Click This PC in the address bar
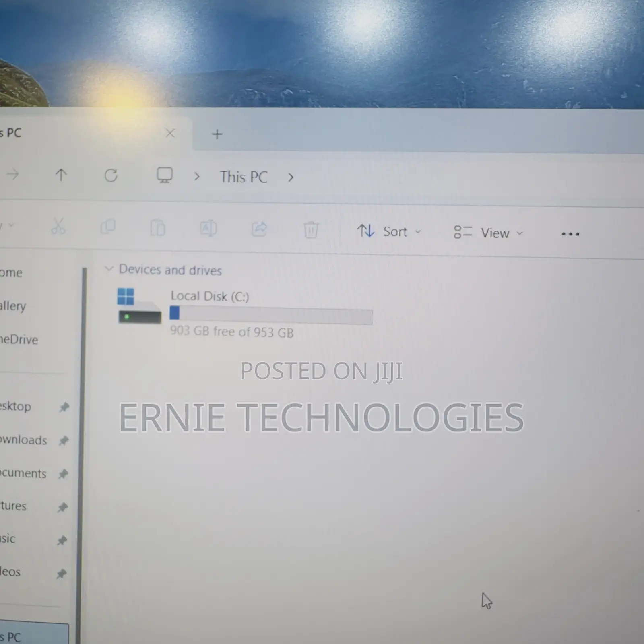The height and width of the screenshot is (644, 644). pyautogui.click(x=244, y=177)
